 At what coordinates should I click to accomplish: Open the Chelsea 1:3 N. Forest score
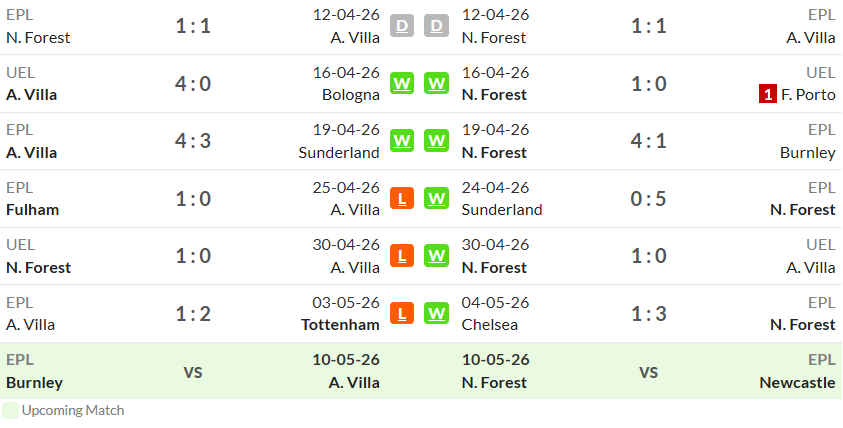[648, 313]
